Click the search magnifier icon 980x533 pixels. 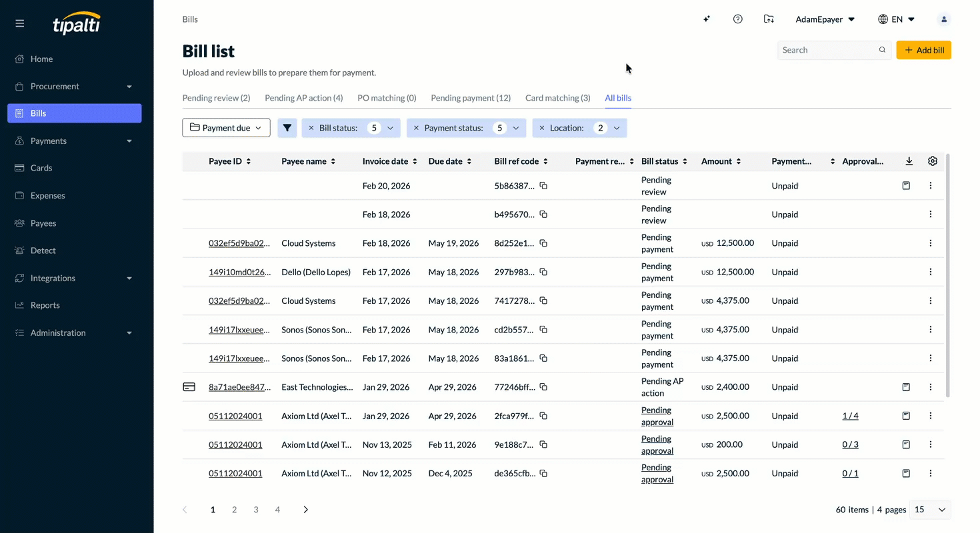point(882,50)
